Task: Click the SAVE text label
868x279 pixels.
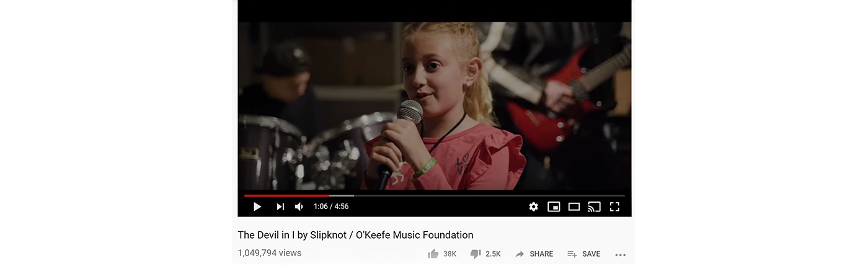Action: click(x=591, y=254)
